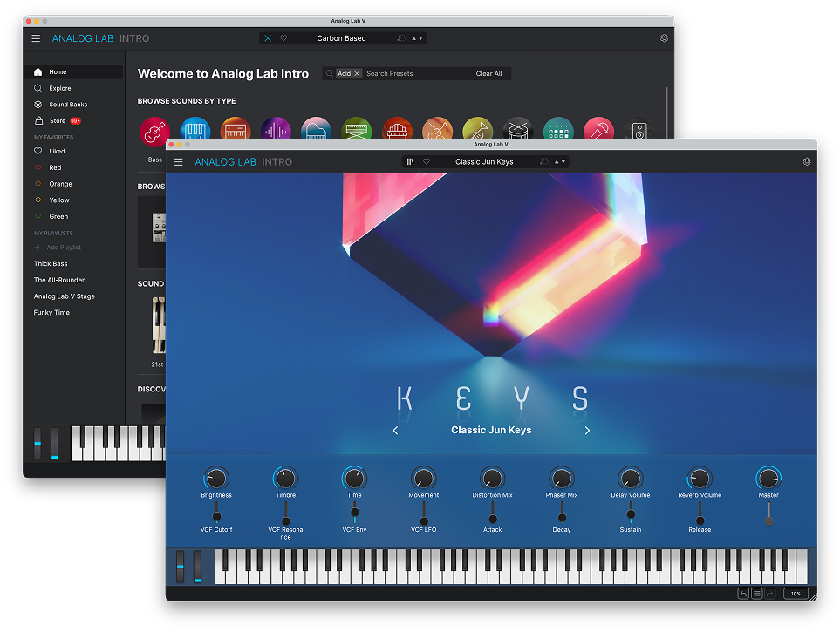Click Clear All in the search bar
The height and width of the screenshot is (632, 840).
(x=488, y=74)
